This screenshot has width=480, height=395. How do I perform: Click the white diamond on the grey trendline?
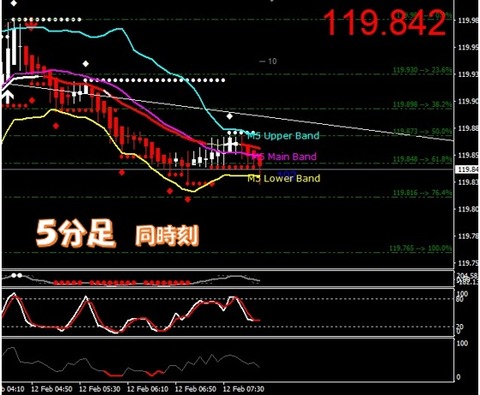(229, 116)
